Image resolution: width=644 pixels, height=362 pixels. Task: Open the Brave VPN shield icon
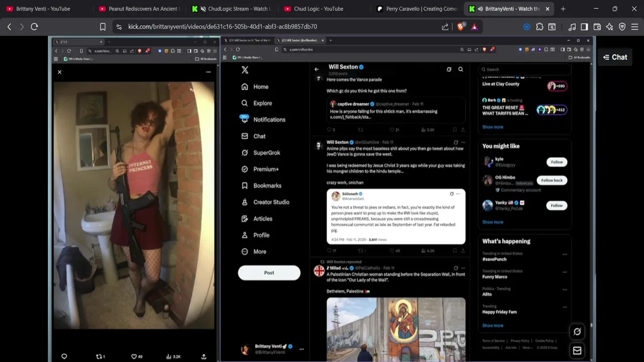(622, 27)
